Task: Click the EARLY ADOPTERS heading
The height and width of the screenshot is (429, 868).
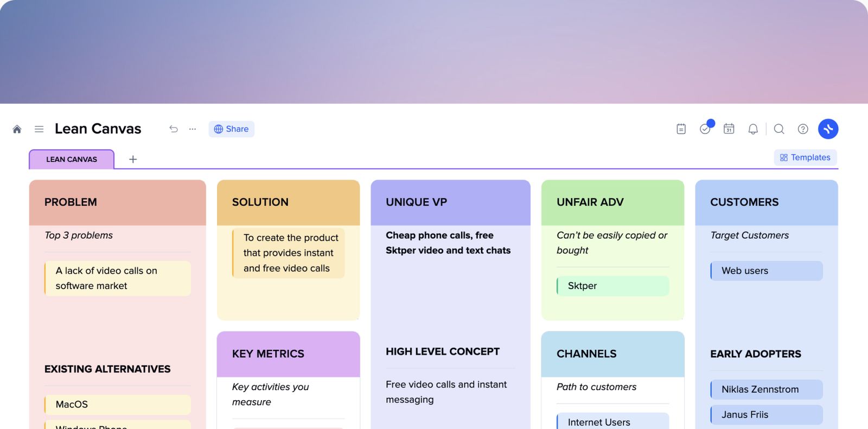Action: click(x=756, y=354)
